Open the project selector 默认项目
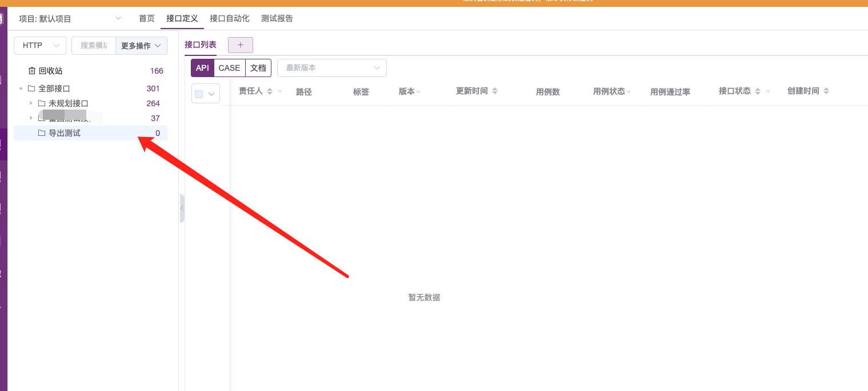The width and height of the screenshot is (868, 391). pyautogui.click(x=70, y=18)
